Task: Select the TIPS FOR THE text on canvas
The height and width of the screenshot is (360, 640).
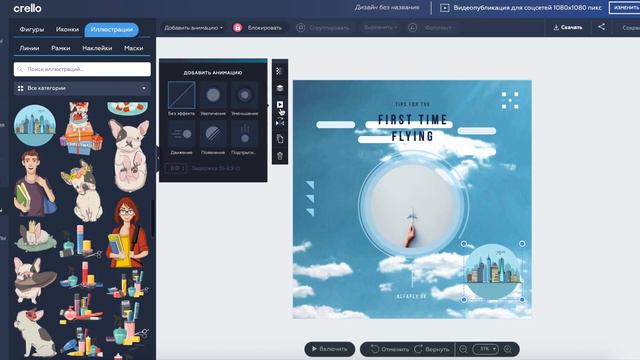Action: pos(412,104)
